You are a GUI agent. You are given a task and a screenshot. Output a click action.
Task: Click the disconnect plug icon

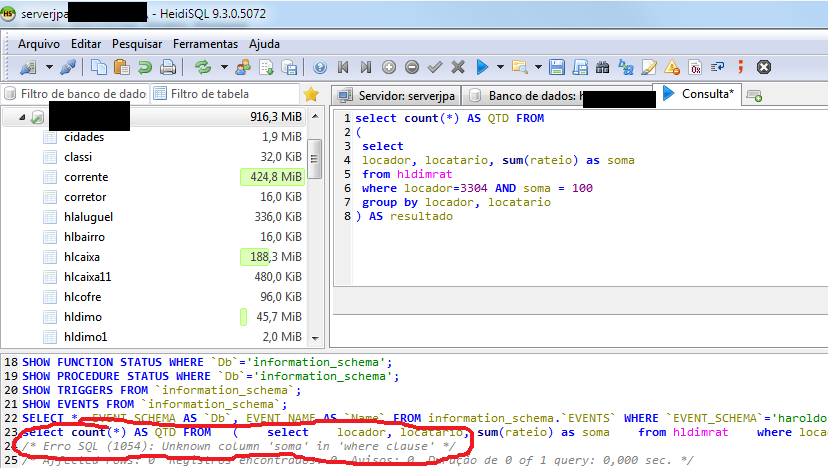coord(68,67)
